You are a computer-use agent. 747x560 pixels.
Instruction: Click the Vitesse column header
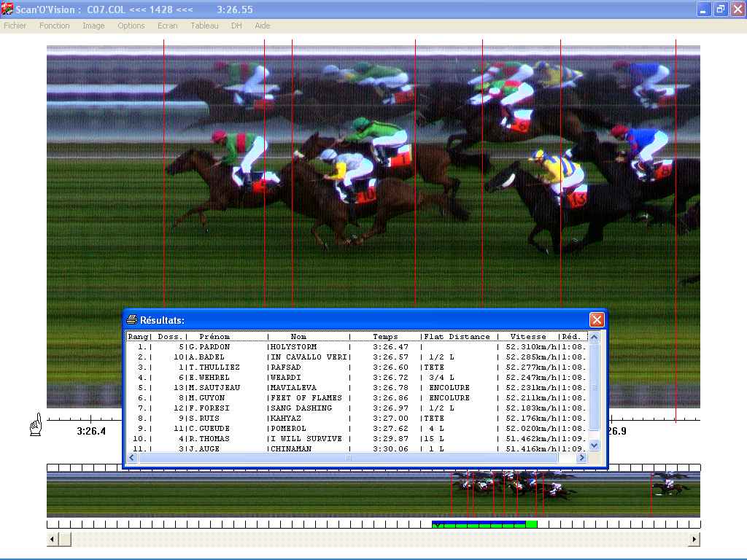click(x=528, y=337)
